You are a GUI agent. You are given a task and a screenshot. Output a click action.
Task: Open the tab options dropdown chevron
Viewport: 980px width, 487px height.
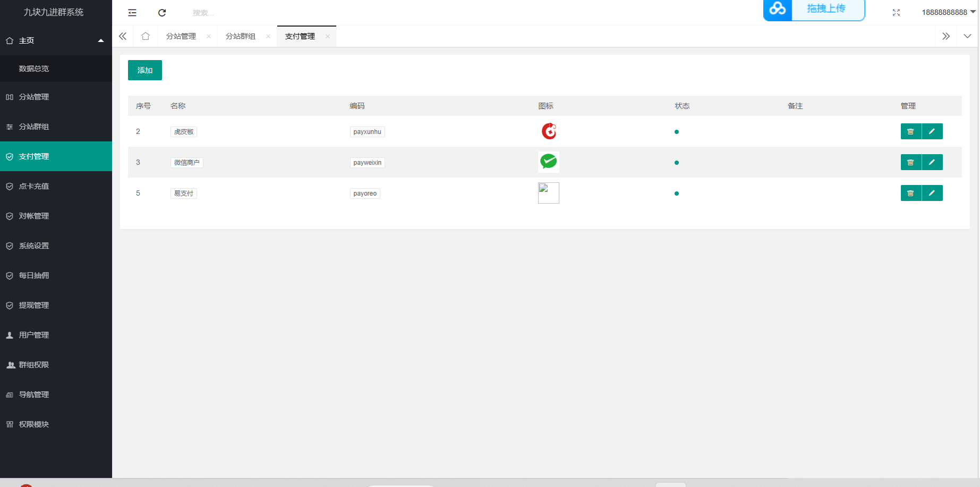pos(967,36)
